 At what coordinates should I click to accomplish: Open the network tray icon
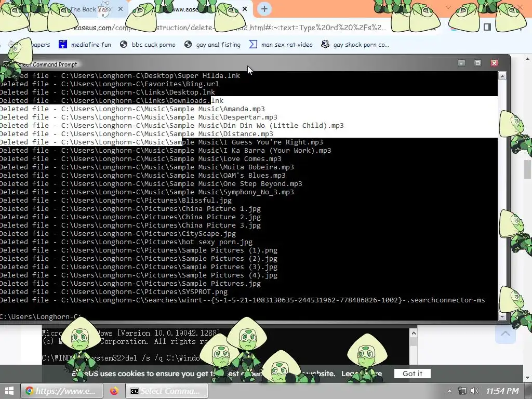pyautogui.click(x=462, y=391)
